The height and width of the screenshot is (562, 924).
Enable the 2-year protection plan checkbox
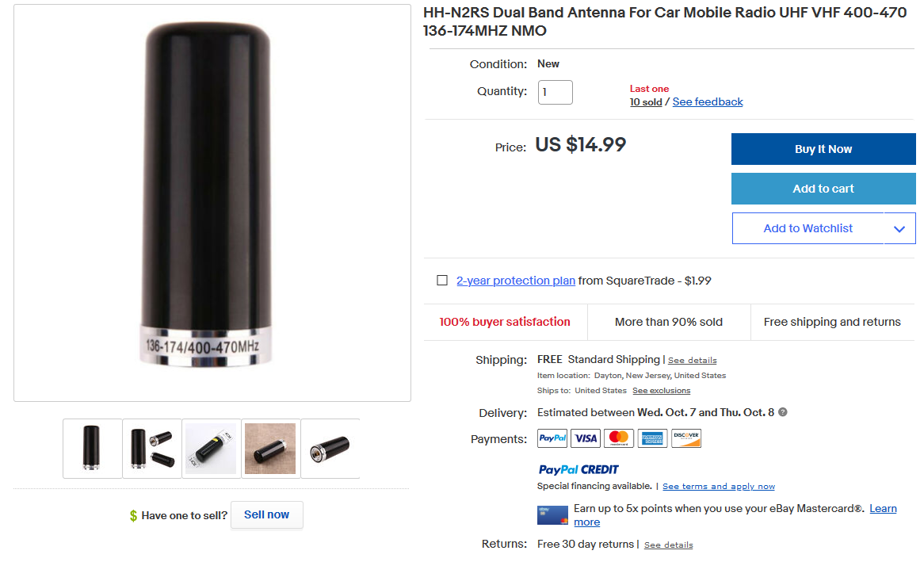tap(442, 281)
